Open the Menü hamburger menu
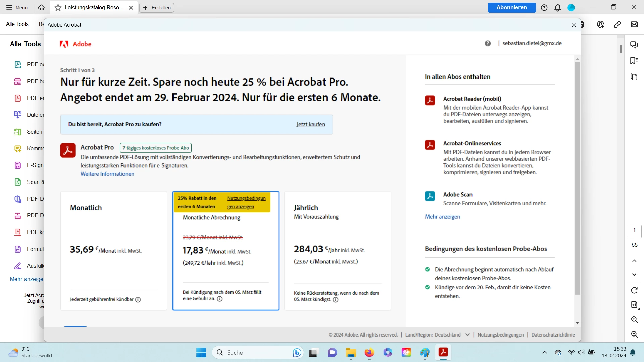This screenshot has width=644, height=362. click(x=17, y=7)
